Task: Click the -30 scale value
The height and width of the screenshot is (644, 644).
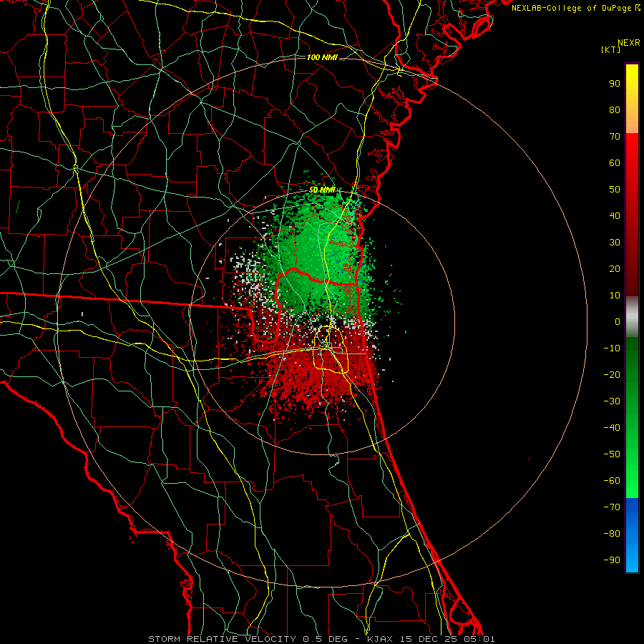Action: tap(612, 401)
